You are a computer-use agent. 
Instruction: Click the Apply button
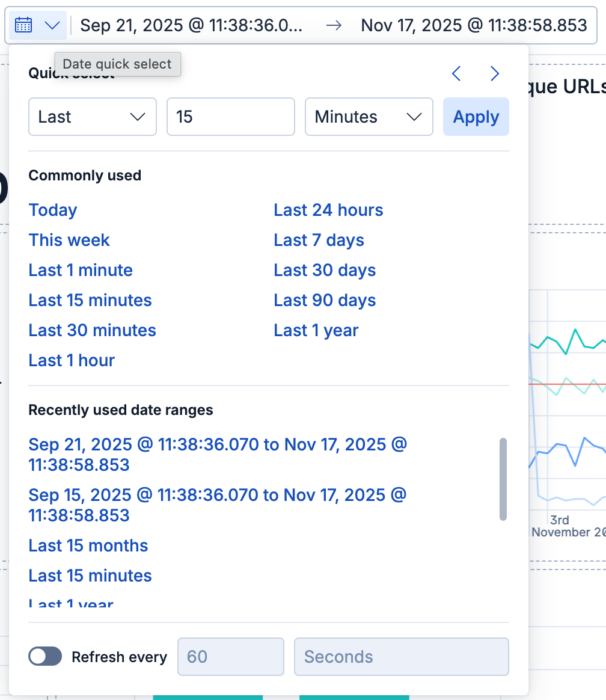pos(476,117)
